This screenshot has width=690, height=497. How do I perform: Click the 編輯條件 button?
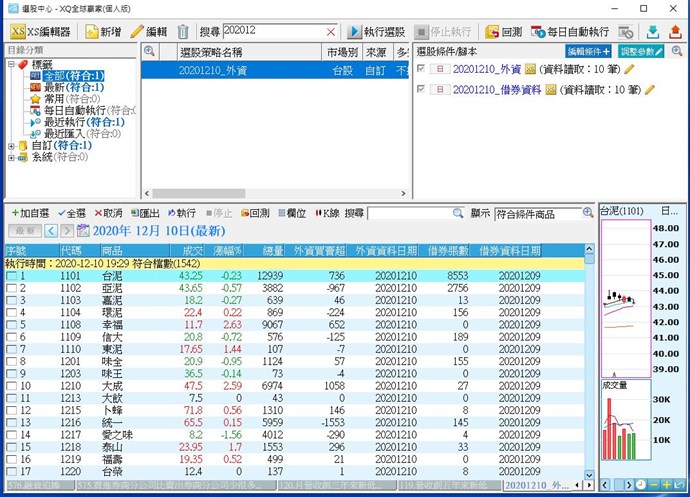(x=589, y=50)
